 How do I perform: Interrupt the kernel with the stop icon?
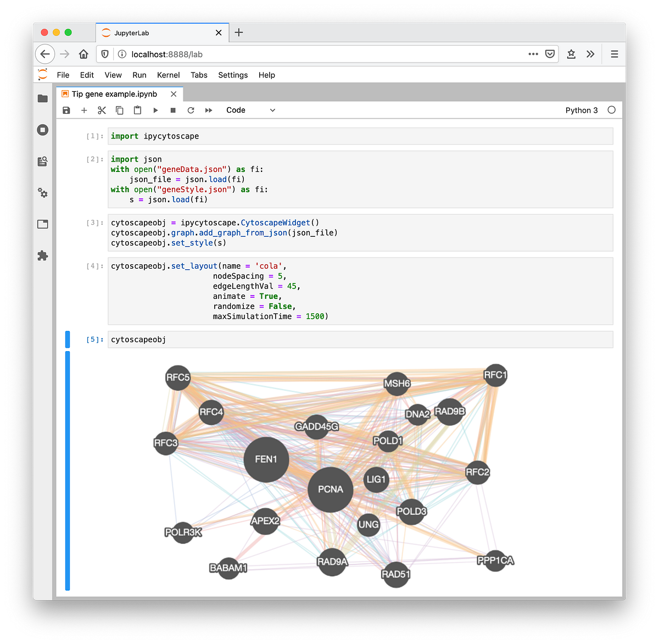click(x=172, y=110)
